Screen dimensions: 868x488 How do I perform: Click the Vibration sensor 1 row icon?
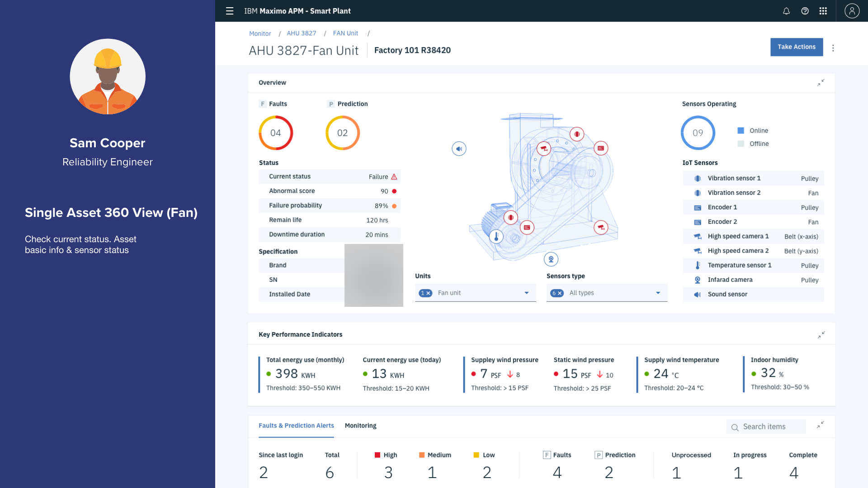(698, 178)
